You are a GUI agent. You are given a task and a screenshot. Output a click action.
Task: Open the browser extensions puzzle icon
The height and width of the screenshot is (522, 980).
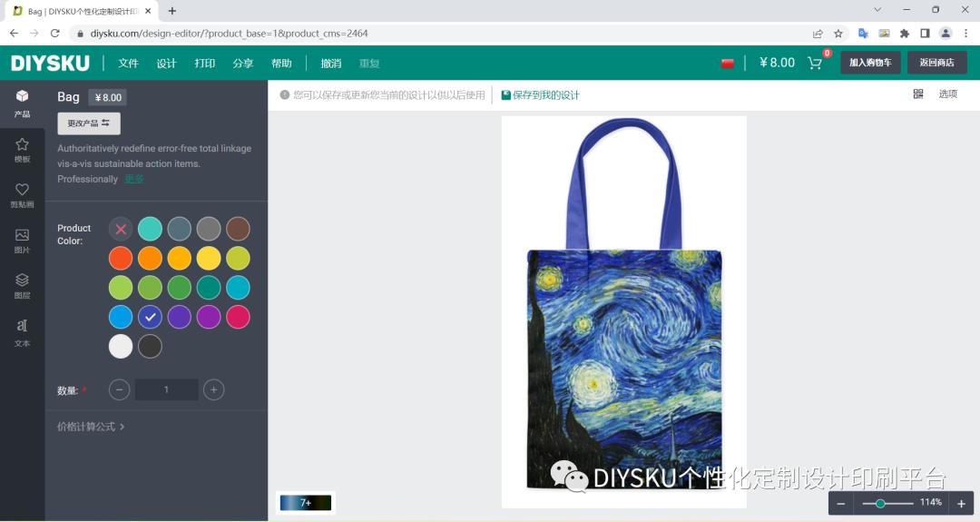coord(905,33)
